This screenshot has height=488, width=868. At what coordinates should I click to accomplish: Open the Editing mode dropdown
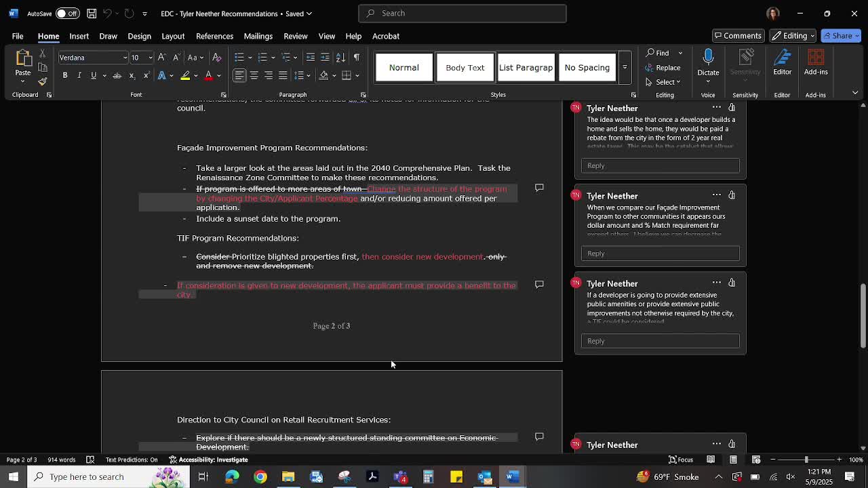793,36
